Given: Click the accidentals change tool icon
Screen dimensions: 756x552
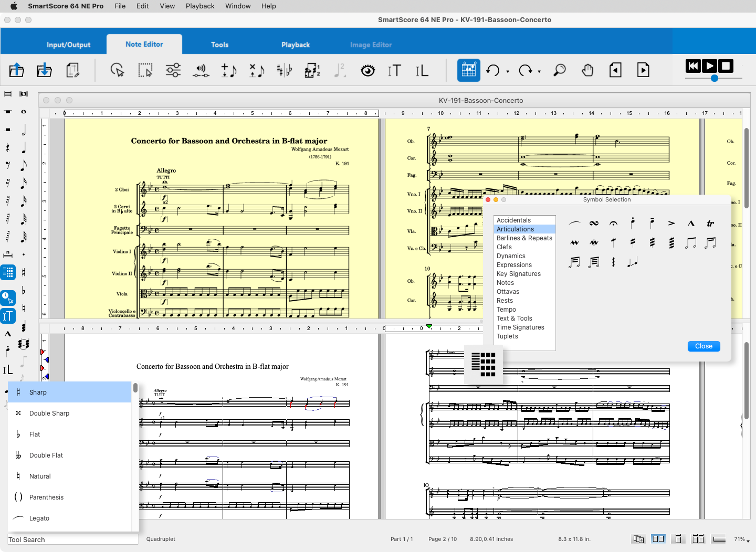Looking at the screenshot, I should [284, 70].
